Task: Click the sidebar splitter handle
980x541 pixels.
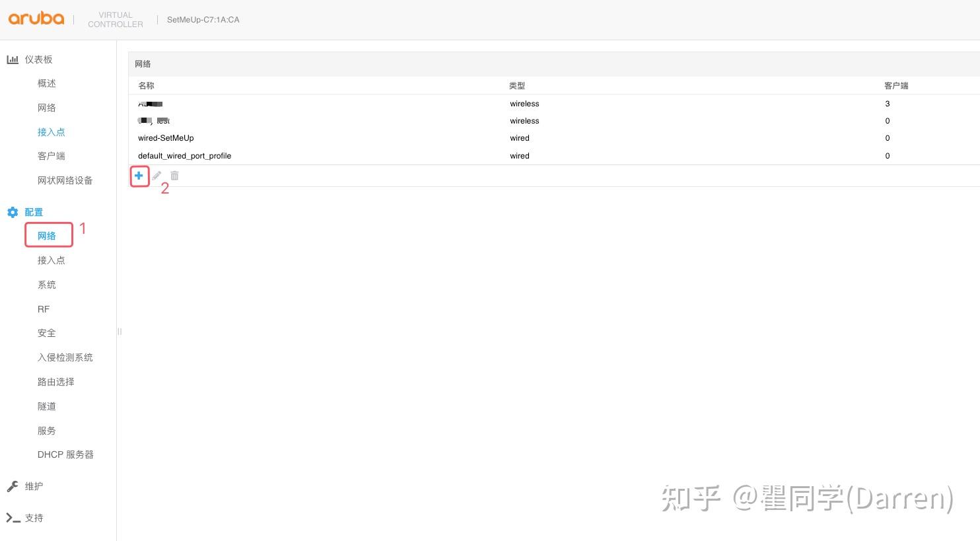Action: point(120,332)
